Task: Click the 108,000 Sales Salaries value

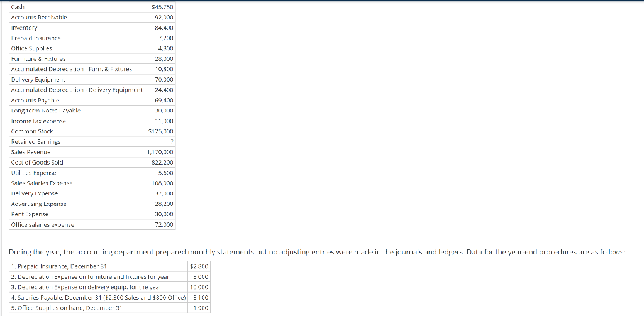Action: pyautogui.click(x=163, y=183)
